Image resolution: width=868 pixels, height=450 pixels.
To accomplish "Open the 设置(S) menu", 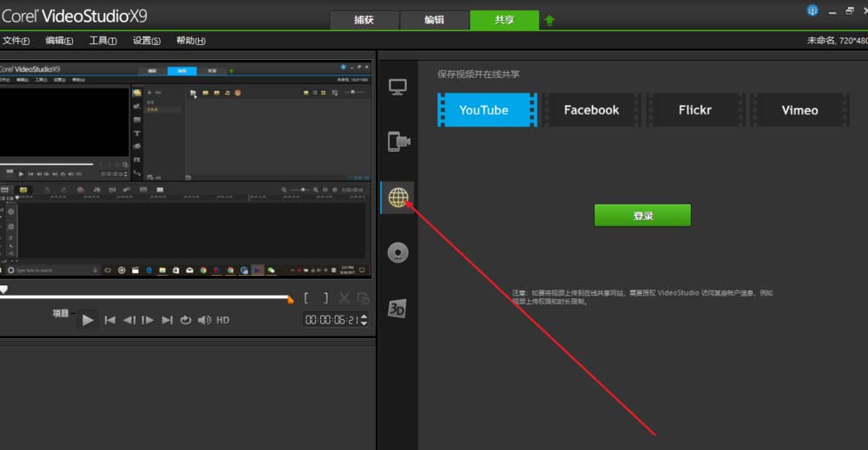I will pos(147,41).
